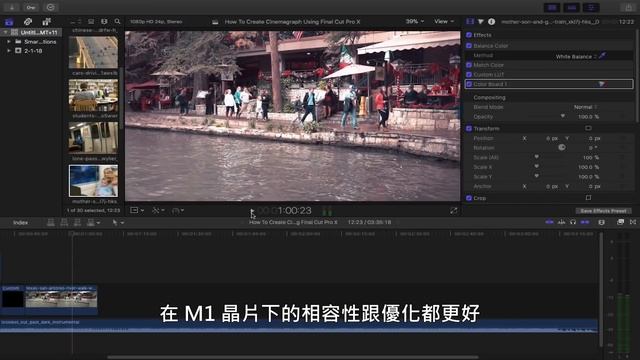Viewport: 640px width, 360px height.
Task: Open the enhancement wand dropdown under viewer
Action: 158,210
